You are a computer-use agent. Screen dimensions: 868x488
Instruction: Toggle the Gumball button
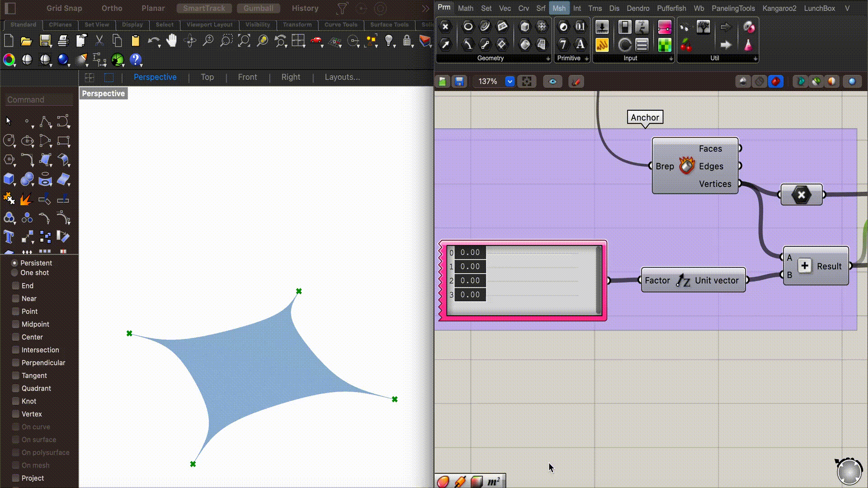(258, 8)
